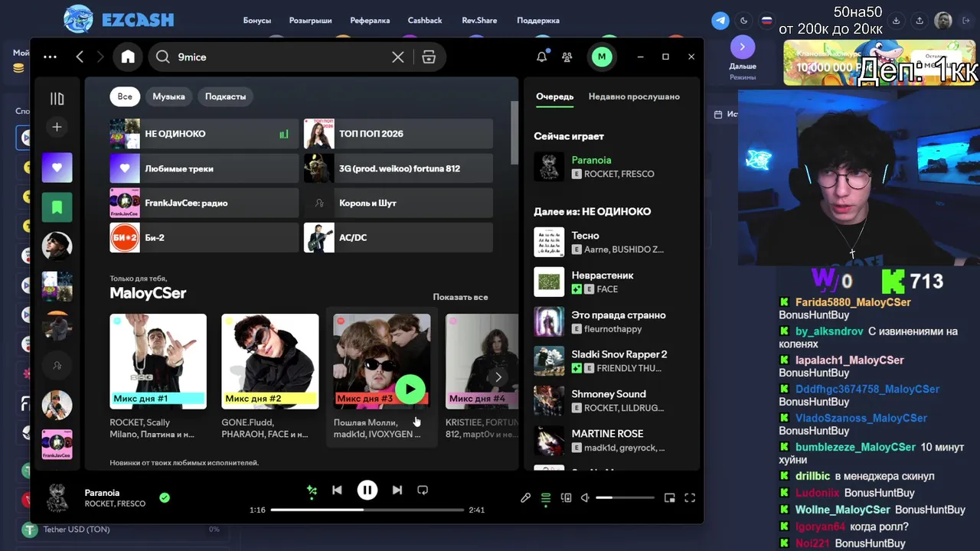Open the mini player
Viewport: 980px width, 551px height.
coord(669,497)
